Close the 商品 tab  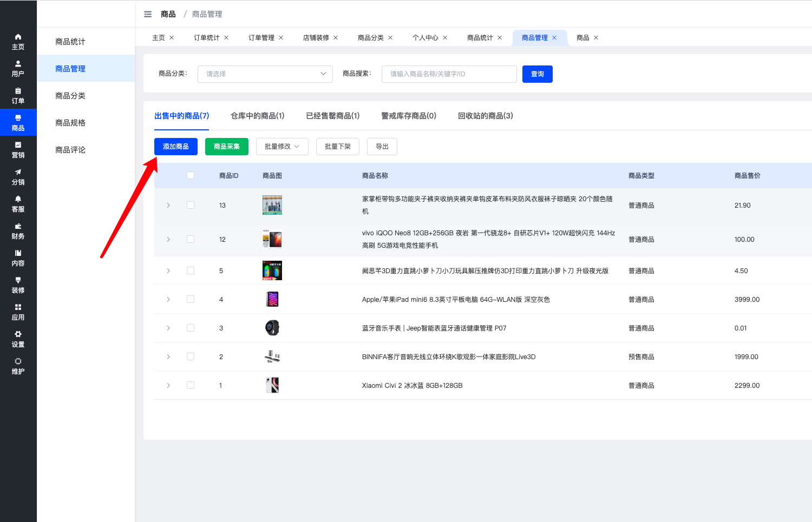[x=596, y=38]
